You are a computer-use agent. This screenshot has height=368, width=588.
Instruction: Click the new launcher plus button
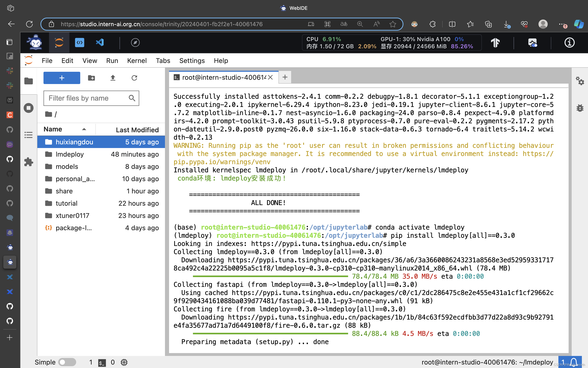pyautogui.click(x=62, y=78)
